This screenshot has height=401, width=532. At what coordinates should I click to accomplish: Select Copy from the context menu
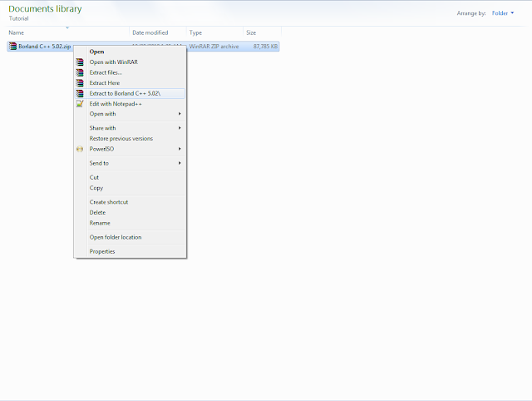coord(130,188)
